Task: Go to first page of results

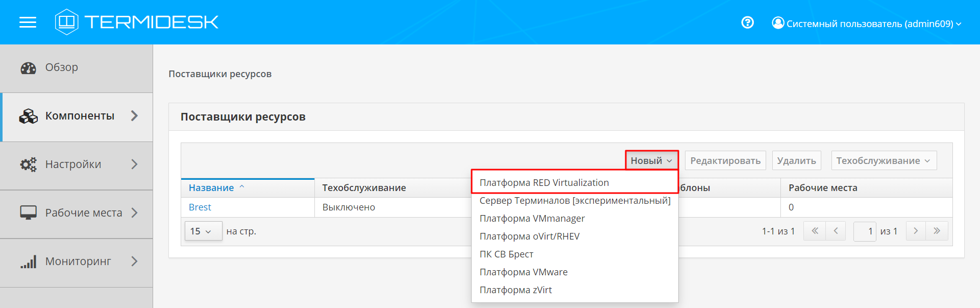Action: tap(815, 231)
